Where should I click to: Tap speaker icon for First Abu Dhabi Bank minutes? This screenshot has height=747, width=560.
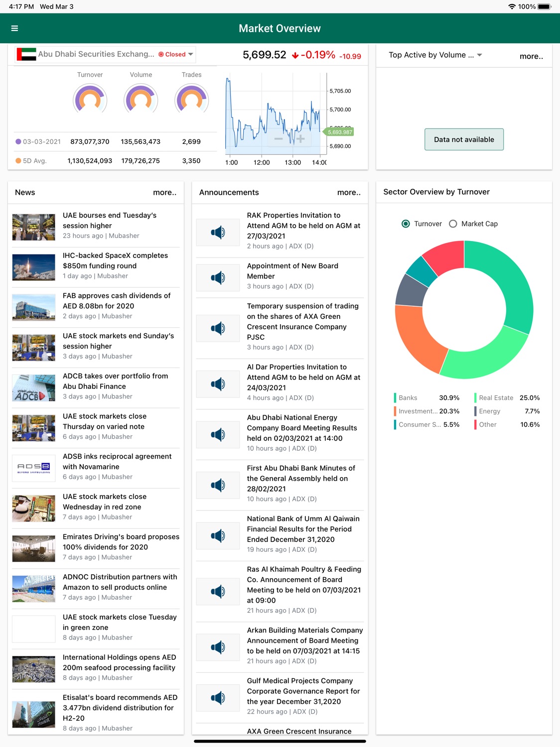(218, 485)
